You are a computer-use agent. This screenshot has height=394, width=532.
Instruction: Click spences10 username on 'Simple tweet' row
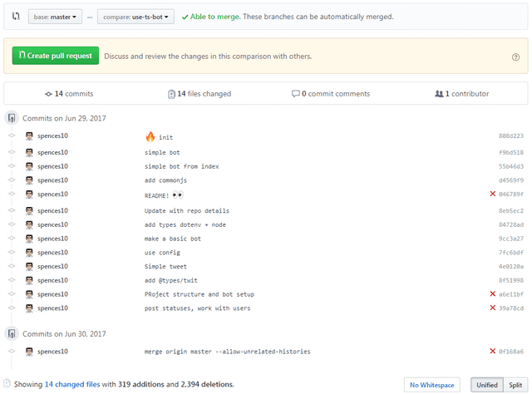(x=52, y=266)
